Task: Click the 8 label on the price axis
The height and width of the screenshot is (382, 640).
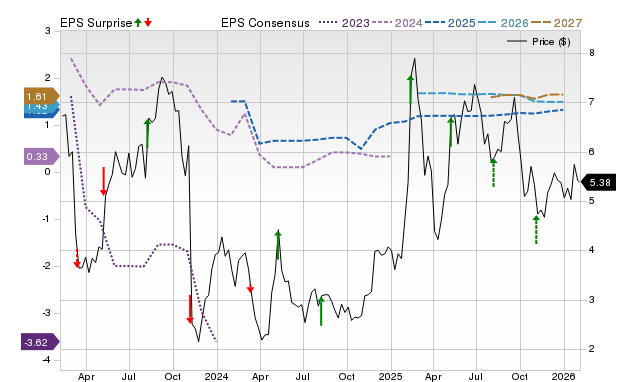Action: click(591, 53)
